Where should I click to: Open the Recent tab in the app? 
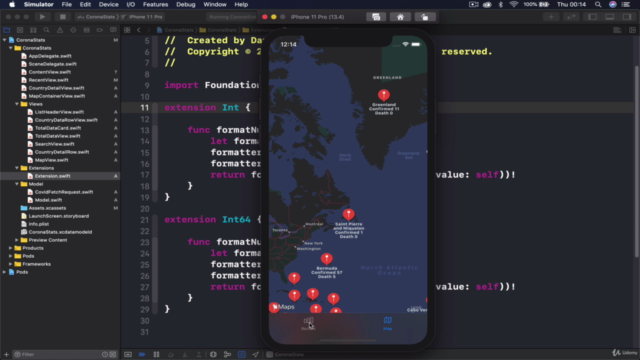[x=308, y=323]
